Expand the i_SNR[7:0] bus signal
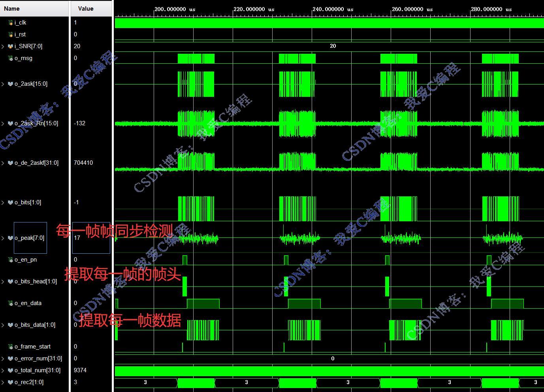This screenshot has width=544, height=392. (x=3, y=46)
